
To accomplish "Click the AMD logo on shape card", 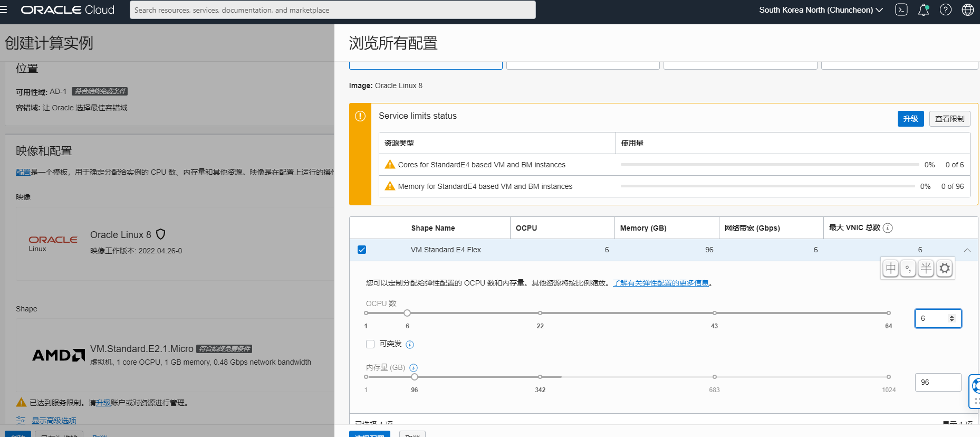I will point(59,355).
